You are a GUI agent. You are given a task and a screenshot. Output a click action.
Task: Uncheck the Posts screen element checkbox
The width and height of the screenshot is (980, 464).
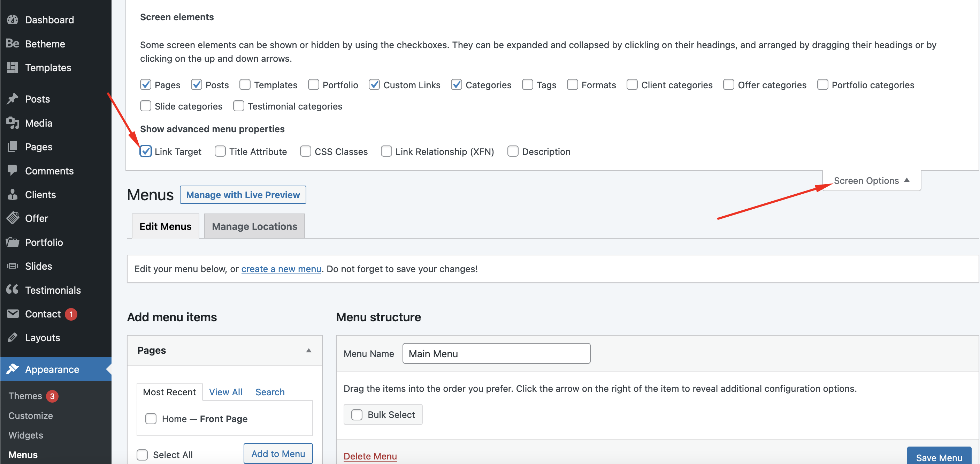point(196,84)
